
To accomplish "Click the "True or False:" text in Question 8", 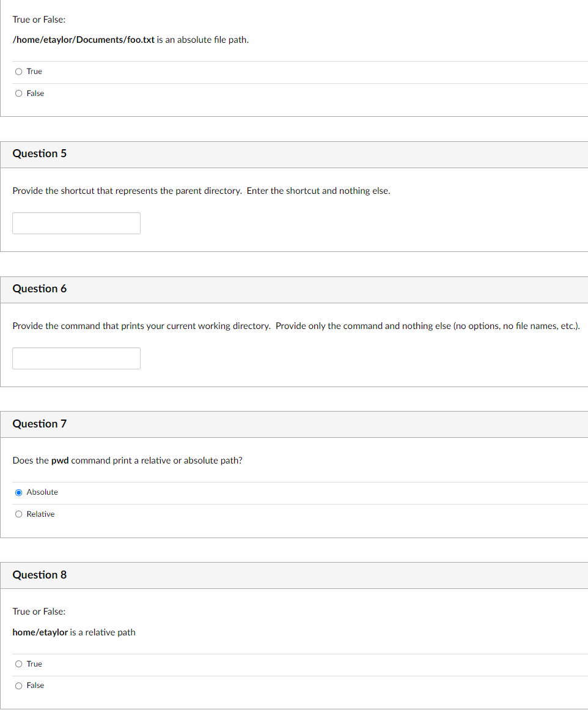I will [39, 612].
